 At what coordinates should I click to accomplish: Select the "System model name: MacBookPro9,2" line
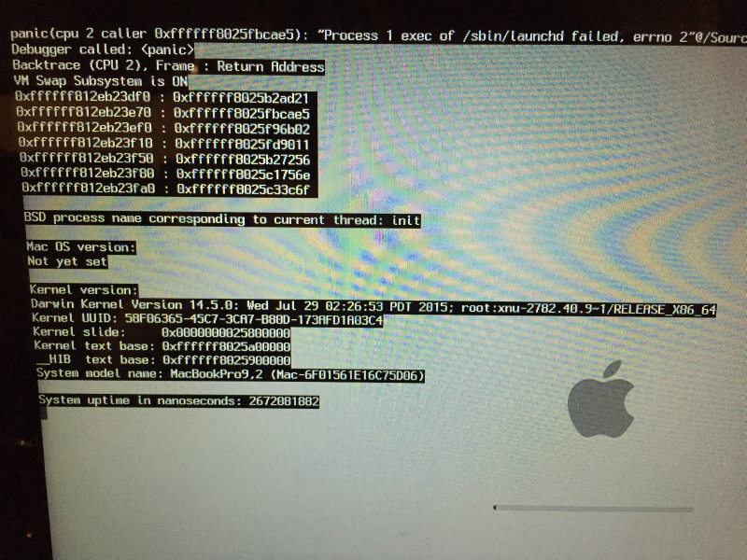(x=230, y=374)
